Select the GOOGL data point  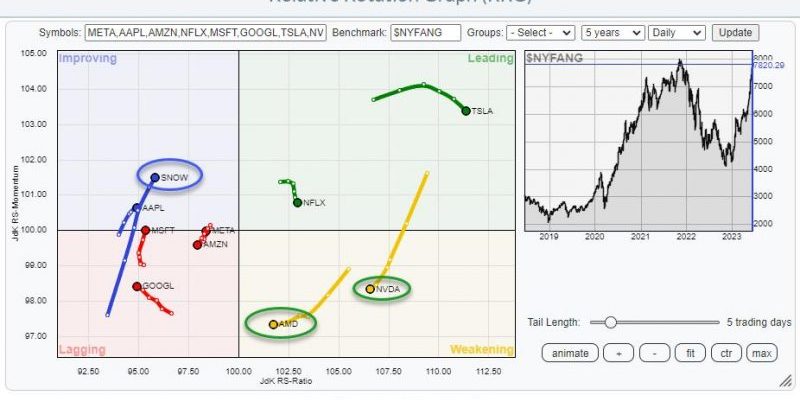coord(137,286)
